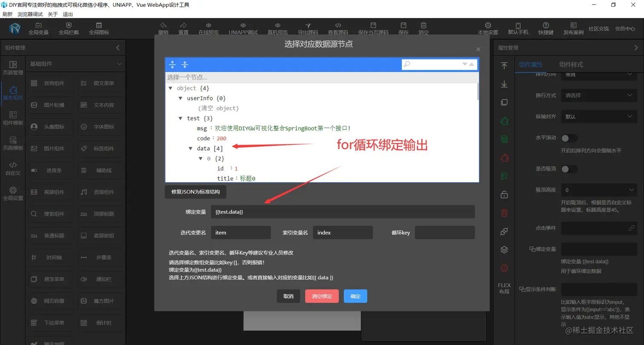Screen dimensions: 644x345
Task: Collapse the test {3} node in JSON tree
Action: pos(181,118)
